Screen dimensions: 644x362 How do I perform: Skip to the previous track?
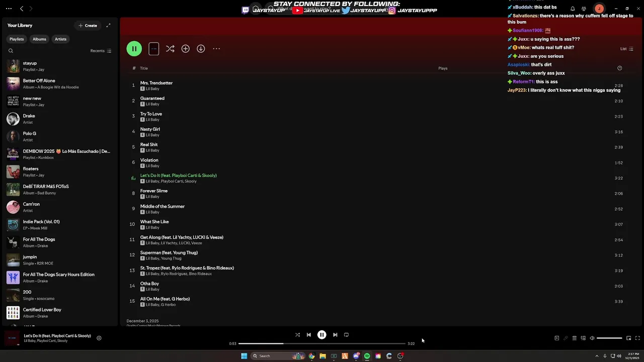coord(309,335)
